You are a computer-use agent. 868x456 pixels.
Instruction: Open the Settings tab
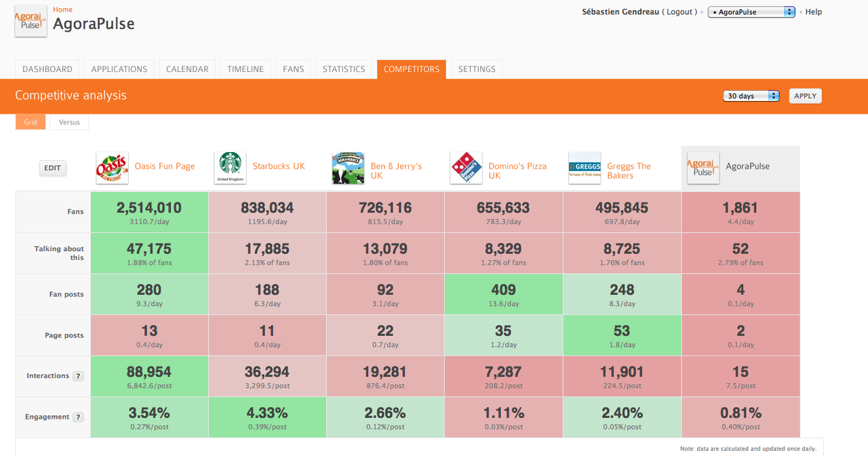477,69
